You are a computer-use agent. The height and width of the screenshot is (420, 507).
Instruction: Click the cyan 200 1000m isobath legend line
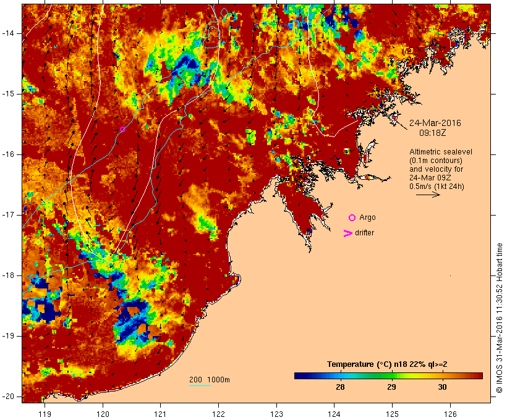[200, 386]
